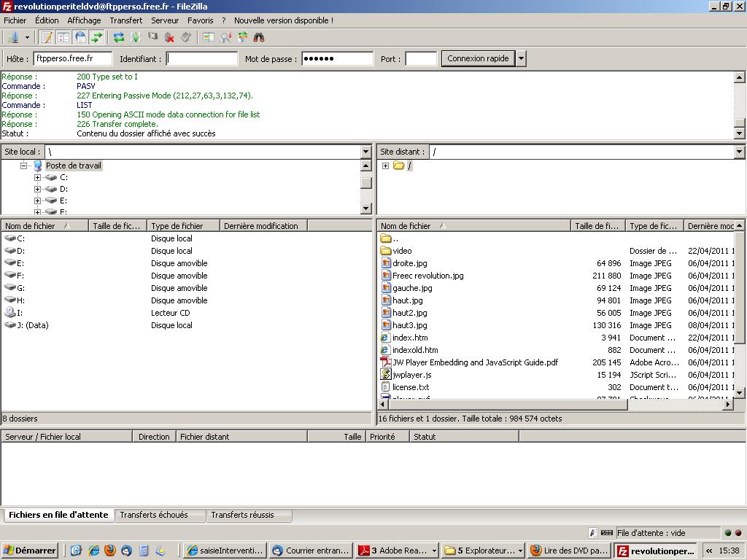
Task: Toggle the remote directory tree icon
Action: pyautogui.click(x=80, y=37)
